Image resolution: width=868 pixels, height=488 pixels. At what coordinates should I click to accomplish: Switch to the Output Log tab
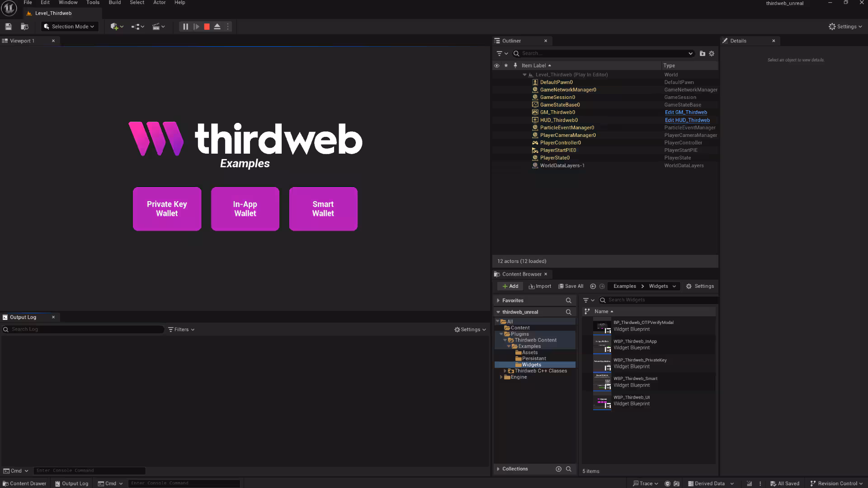[23, 317]
